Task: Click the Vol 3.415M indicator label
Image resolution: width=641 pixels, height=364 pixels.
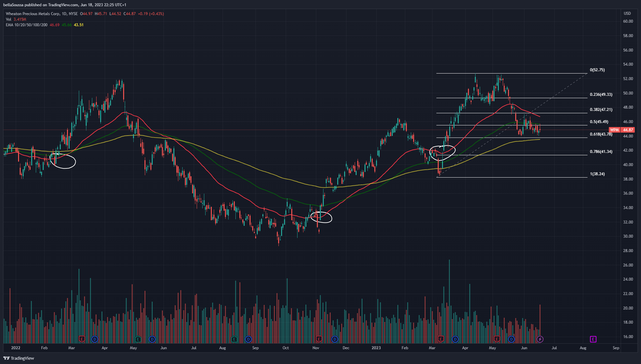Action: [x=16, y=19]
